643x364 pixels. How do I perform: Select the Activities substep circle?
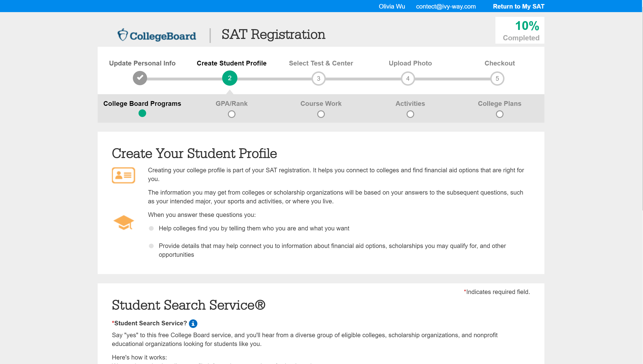(410, 114)
